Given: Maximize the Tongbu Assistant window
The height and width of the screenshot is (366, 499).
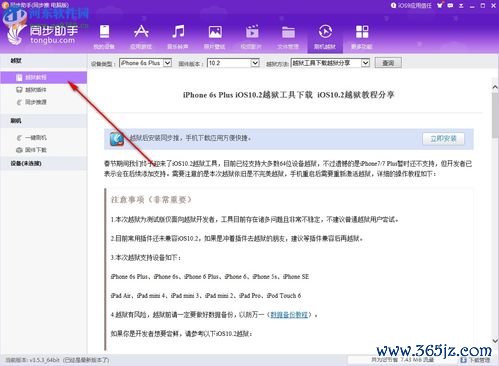Looking at the screenshot, I should point(482,6).
